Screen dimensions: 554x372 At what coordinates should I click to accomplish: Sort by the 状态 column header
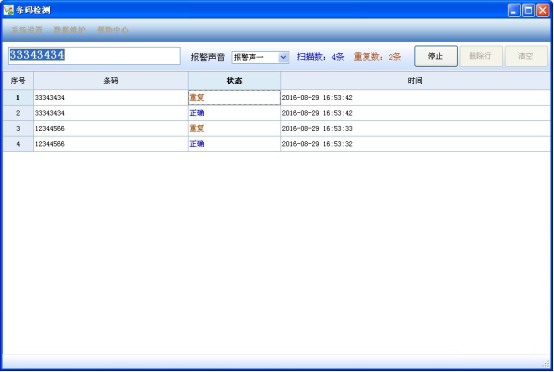coord(234,81)
